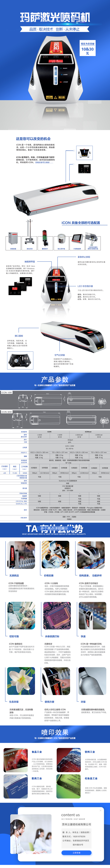Image resolution: width=110 pixels, height=868 pixels.
Task: Click the black touchscreen close-up thumbnail
Action: coord(84,168)
